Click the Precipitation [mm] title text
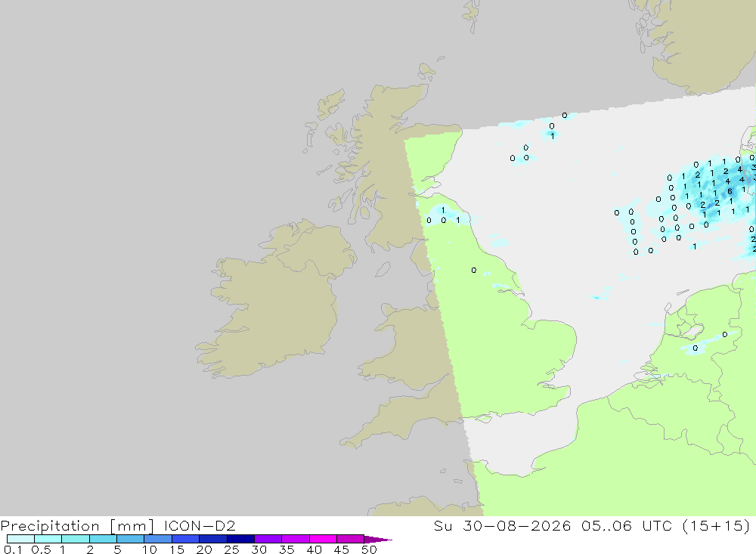Image resolution: width=756 pixels, height=554 pixels. pos(78,525)
